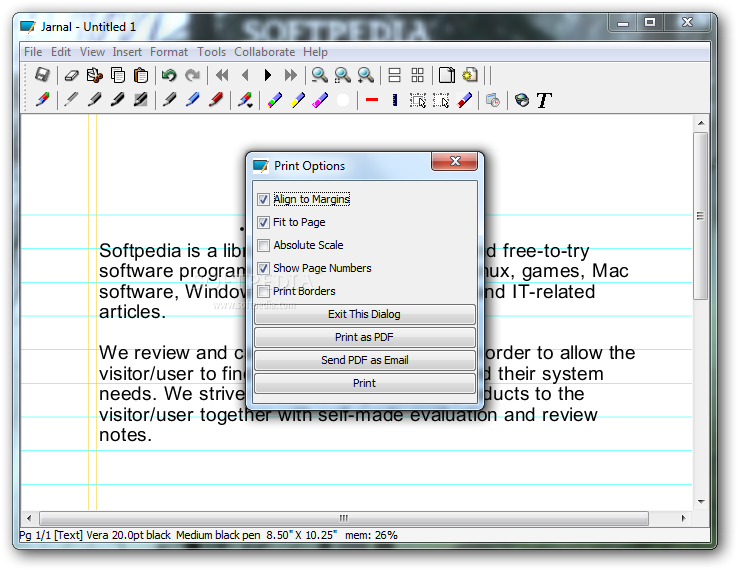Image resolution: width=738 pixels, height=570 pixels.
Task: Click the vertical scrollbar down arrow
Action: 701,502
